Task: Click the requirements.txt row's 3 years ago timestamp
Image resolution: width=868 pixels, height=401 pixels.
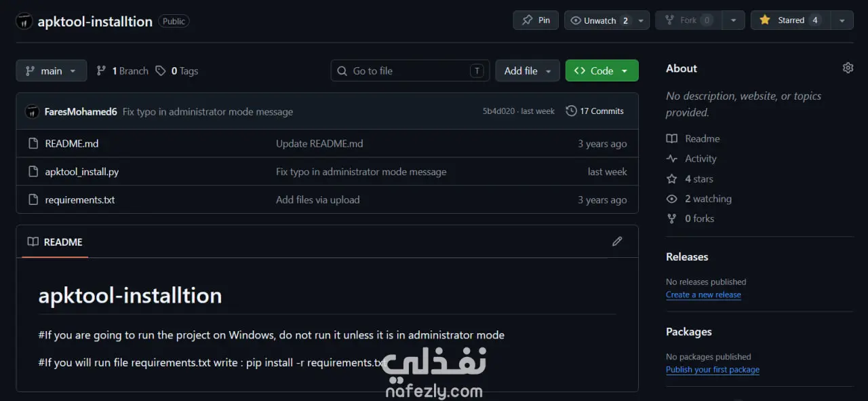Action: [x=602, y=199]
